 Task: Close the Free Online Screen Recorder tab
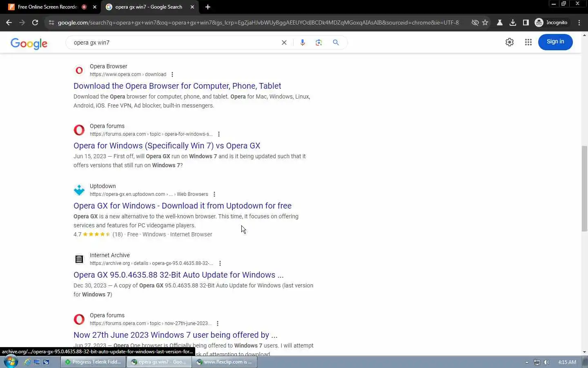[x=95, y=7]
